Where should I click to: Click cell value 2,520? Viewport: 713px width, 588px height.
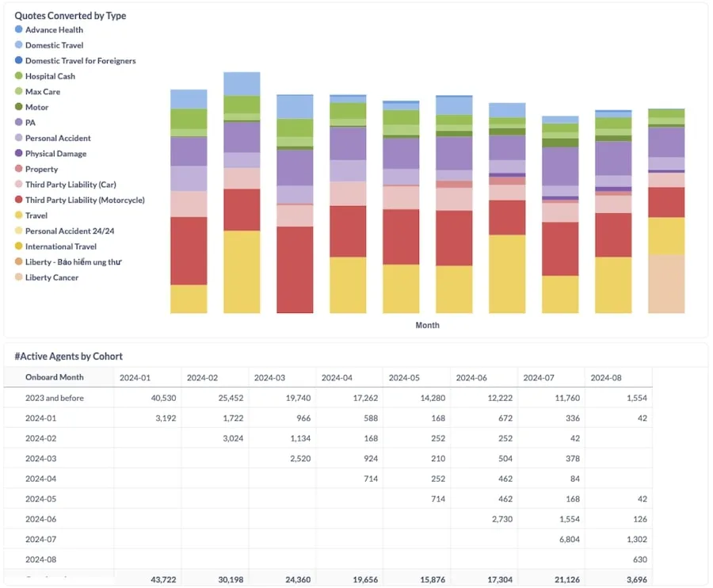click(x=300, y=458)
